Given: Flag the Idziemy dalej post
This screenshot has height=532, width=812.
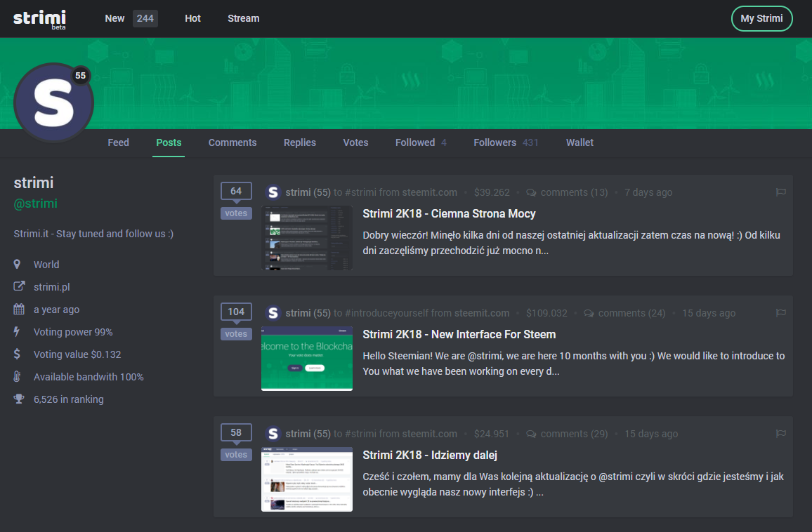Looking at the screenshot, I should click(x=781, y=433).
